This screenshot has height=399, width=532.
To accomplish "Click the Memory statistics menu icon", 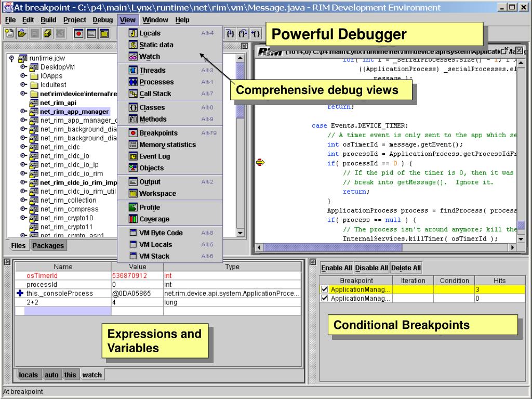I will pos(133,144).
